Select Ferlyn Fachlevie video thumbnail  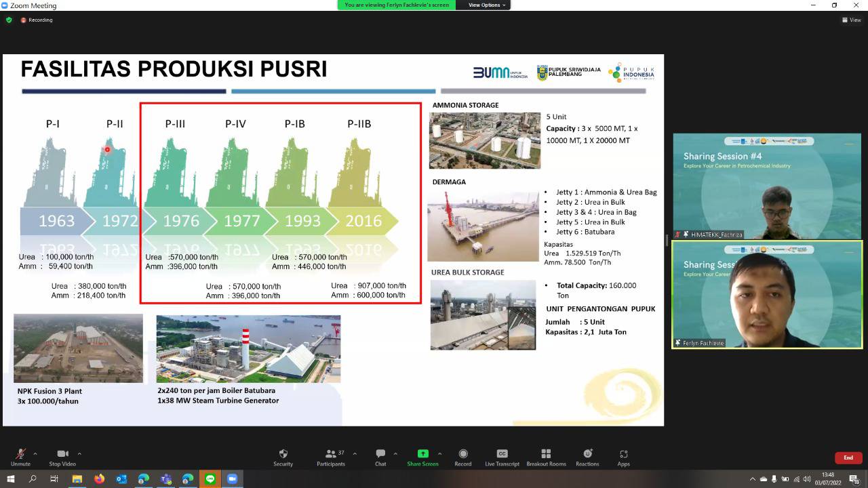pos(767,295)
